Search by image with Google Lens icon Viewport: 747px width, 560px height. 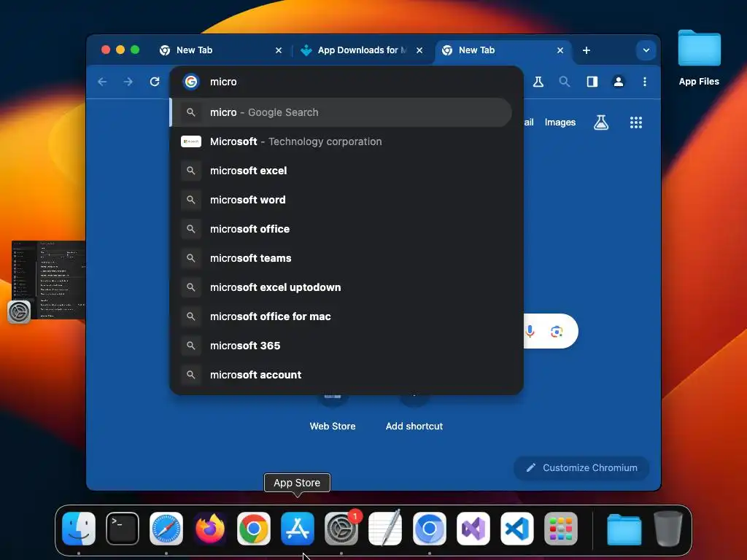click(557, 332)
